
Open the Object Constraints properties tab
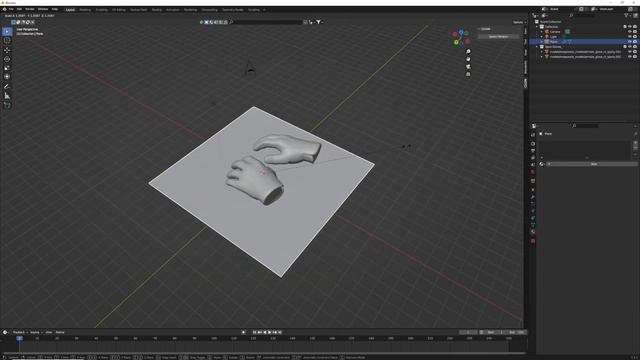point(533,218)
